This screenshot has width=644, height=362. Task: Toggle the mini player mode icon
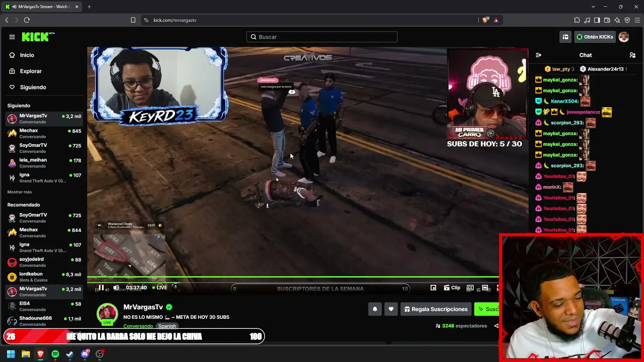(433, 288)
